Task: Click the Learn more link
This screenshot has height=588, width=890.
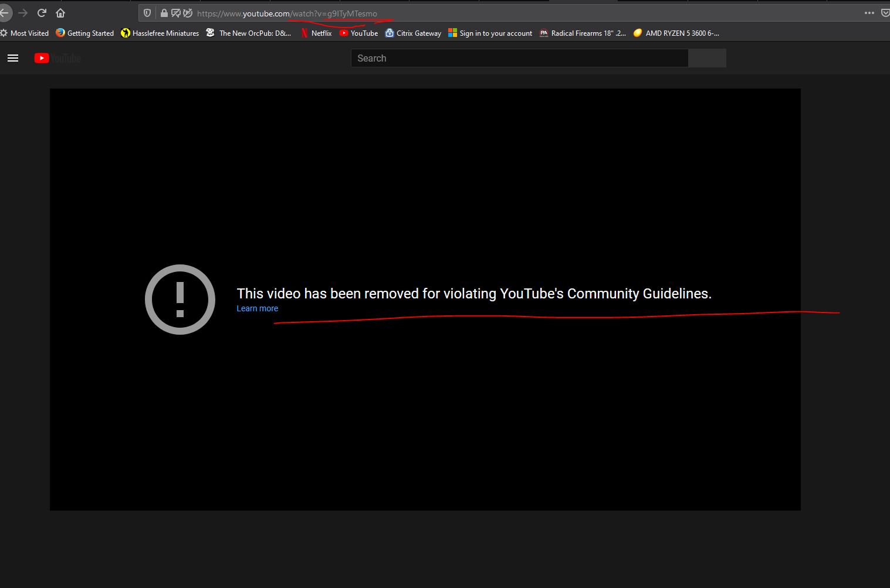Action: (x=258, y=308)
